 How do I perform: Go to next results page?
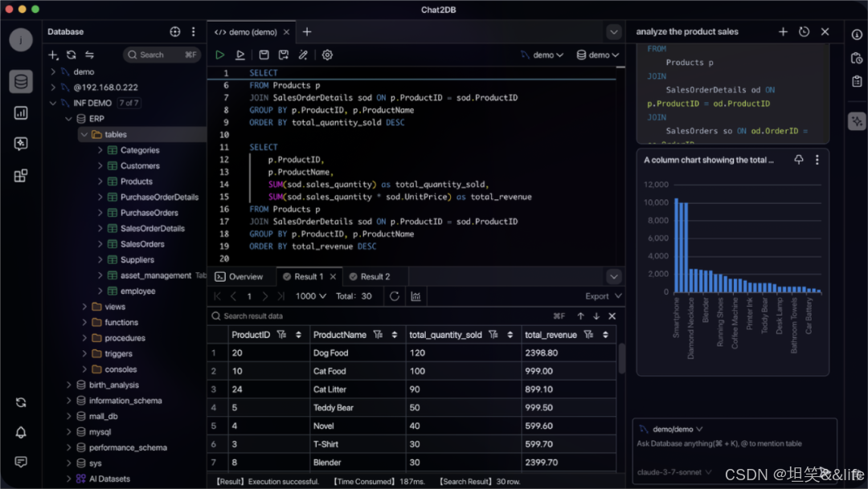[265, 296]
